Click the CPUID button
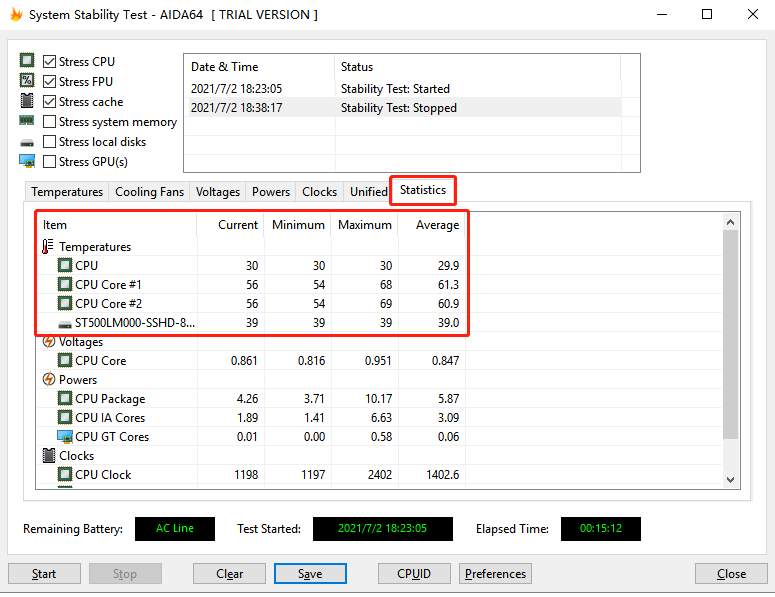 pyautogui.click(x=414, y=574)
